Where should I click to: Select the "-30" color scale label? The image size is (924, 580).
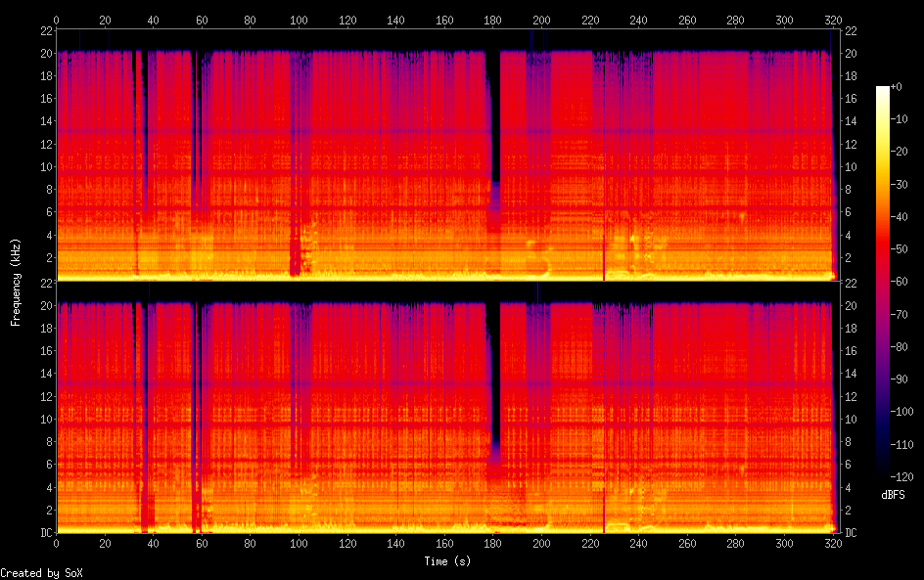click(x=900, y=184)
